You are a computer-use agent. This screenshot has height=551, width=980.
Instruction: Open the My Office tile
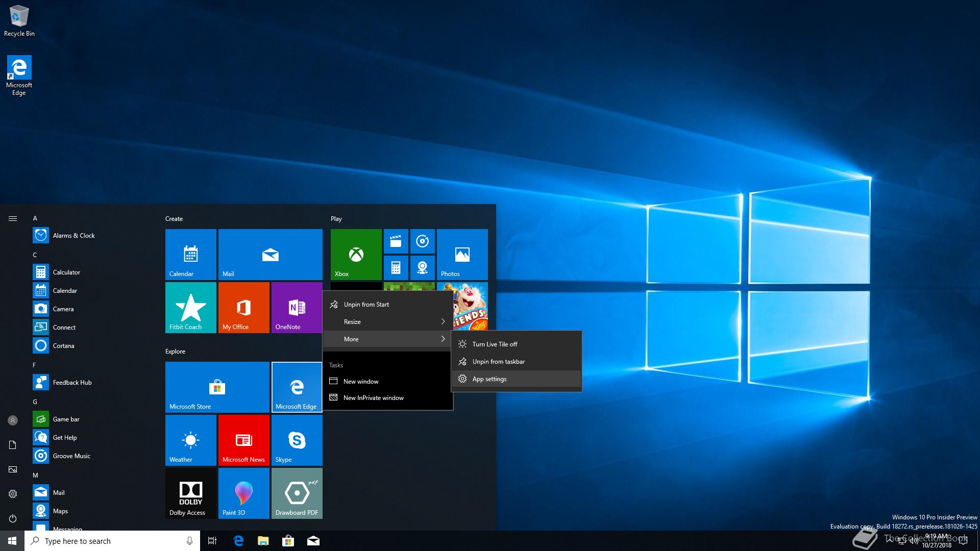tap(244, 308)
